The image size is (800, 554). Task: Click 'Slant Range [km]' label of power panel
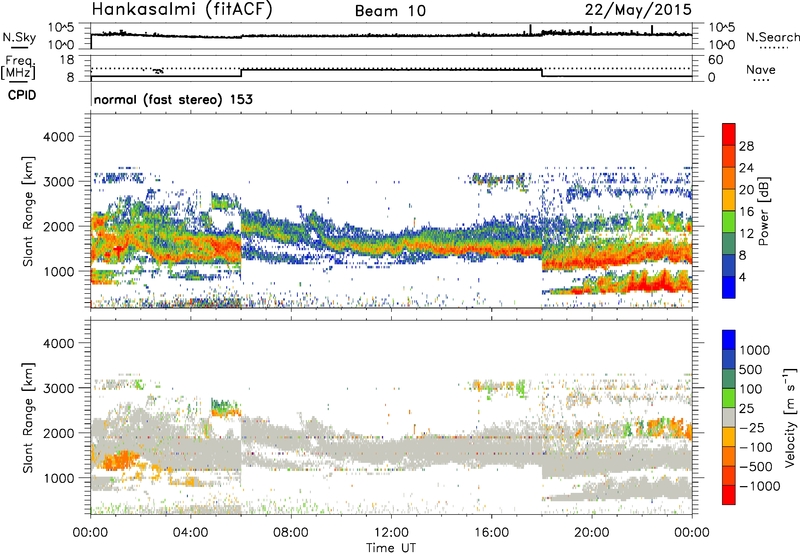click(28, 211)
